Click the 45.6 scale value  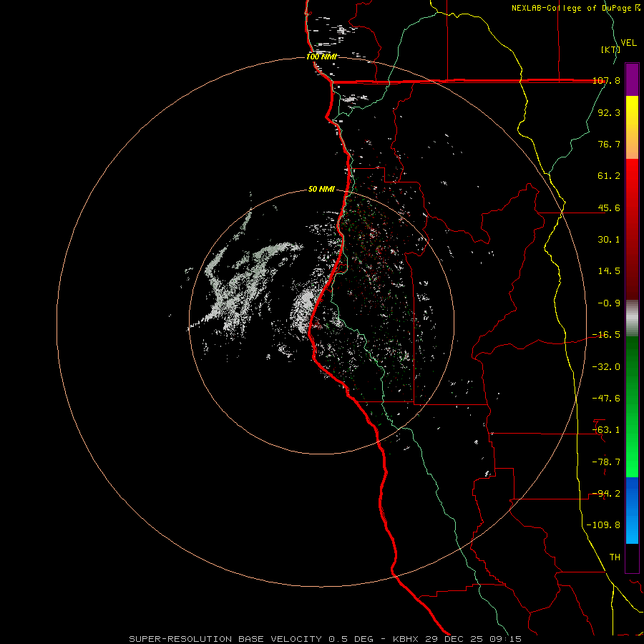(x=609, y=208)
